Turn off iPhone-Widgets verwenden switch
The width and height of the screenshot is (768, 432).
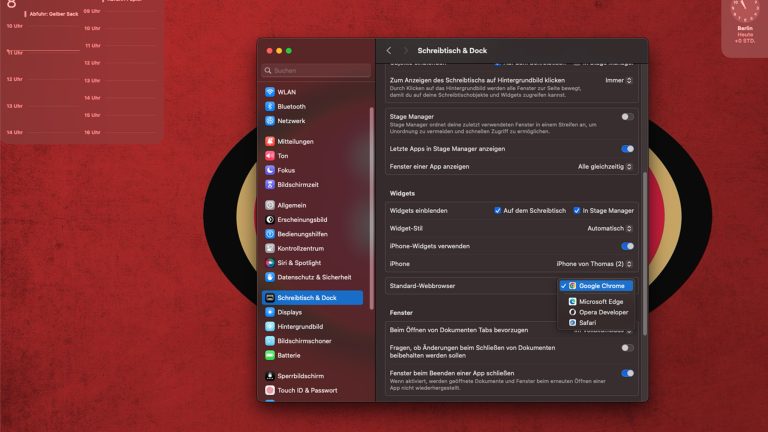[x=627, y=246]
